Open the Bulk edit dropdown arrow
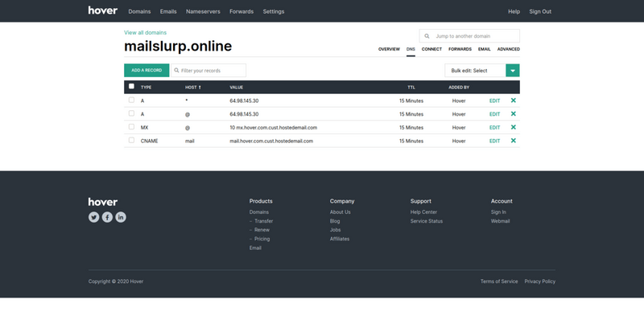 coord(513,71)
